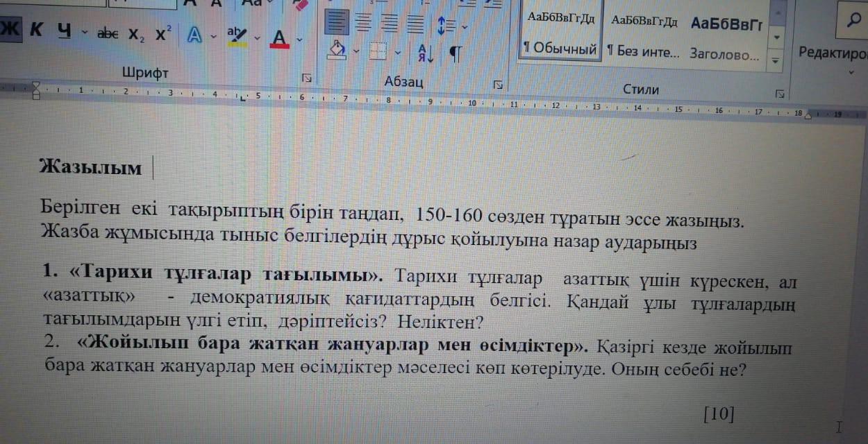The width and height of the screenshot is (868, 444).
Task: Click the line spacing icon
Action: click(x=446, y=26)
